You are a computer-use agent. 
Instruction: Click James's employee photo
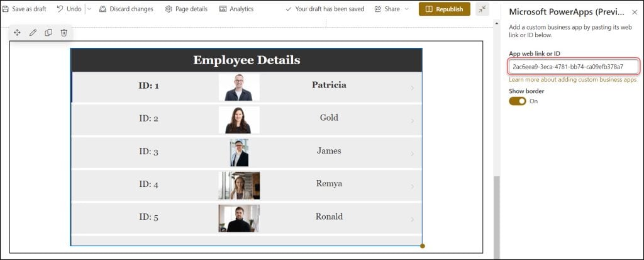click(239, 152)
